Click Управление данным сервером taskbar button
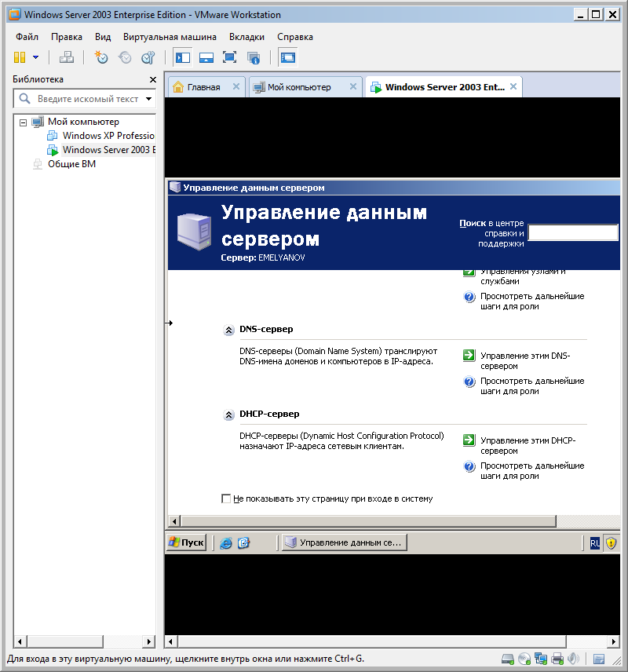This screenshot has width=628, height=672. 345,542
